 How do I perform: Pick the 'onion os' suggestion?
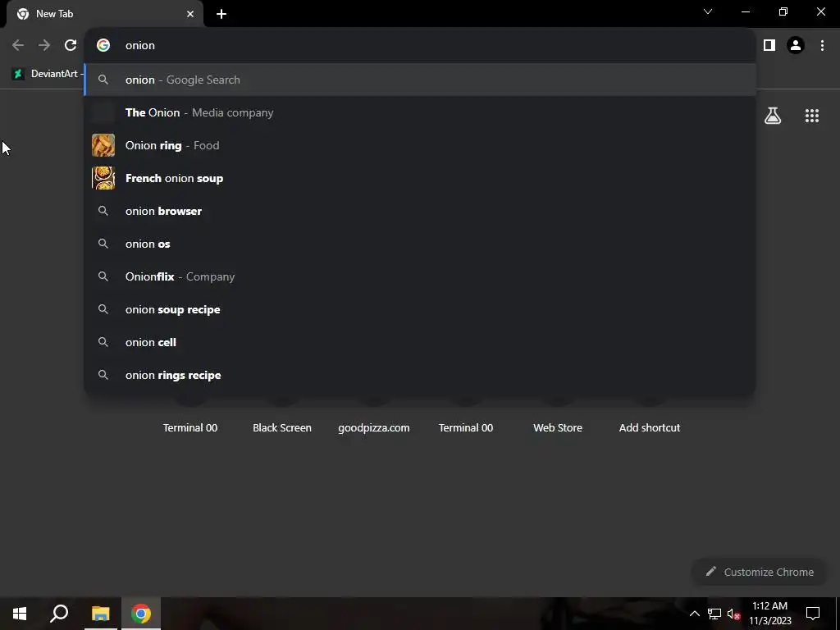tap(420, 244)
